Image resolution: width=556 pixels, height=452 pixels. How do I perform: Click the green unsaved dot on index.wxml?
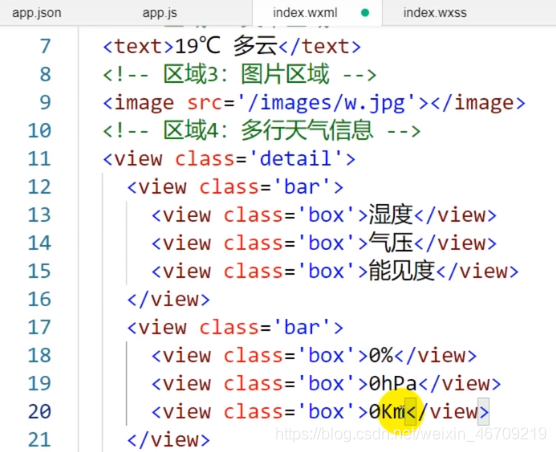[x=365, y=13]
